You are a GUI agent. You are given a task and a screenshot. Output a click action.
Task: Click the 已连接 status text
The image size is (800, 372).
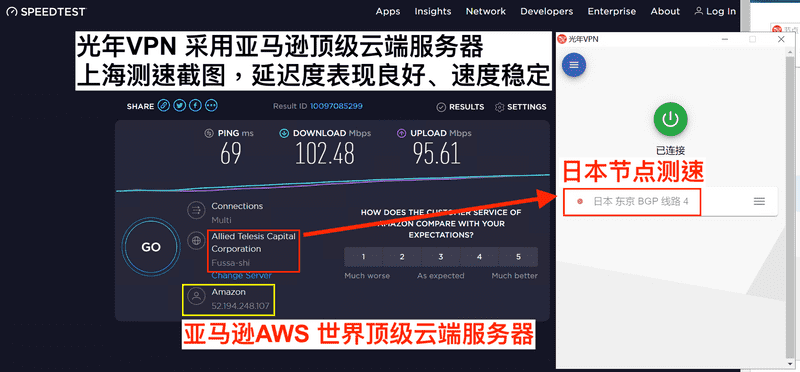tap(670, 151)
